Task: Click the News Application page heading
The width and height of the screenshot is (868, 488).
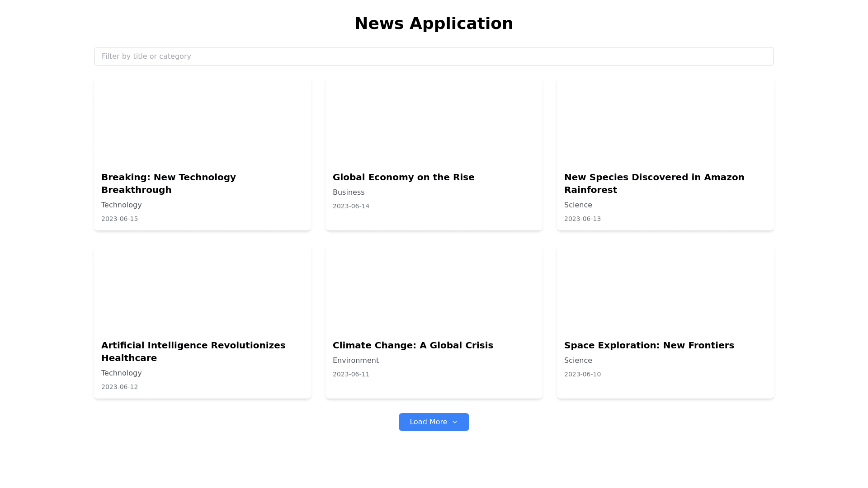Action: click(x=434, y=23)
